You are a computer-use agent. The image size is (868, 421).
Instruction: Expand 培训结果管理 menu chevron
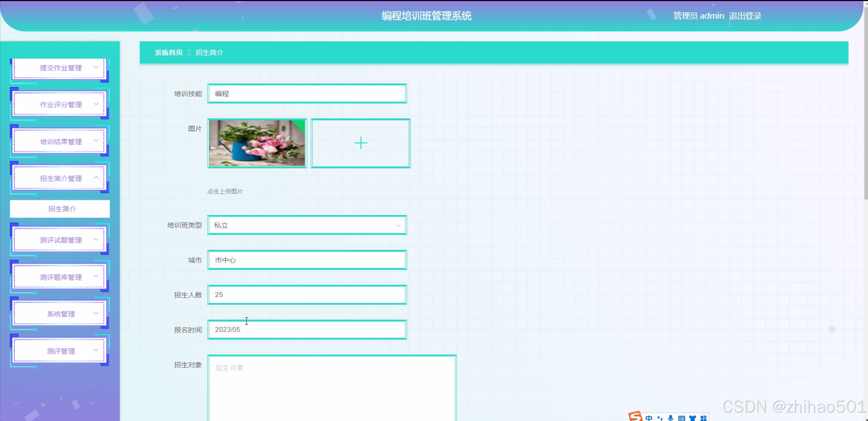pos(96,141)
